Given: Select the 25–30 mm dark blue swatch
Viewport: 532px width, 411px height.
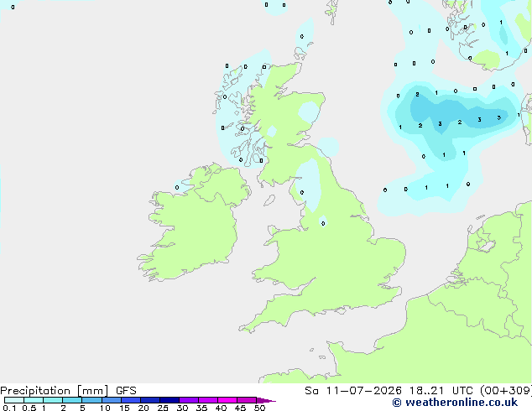Looking at the screenshot, I should (170, 400).
